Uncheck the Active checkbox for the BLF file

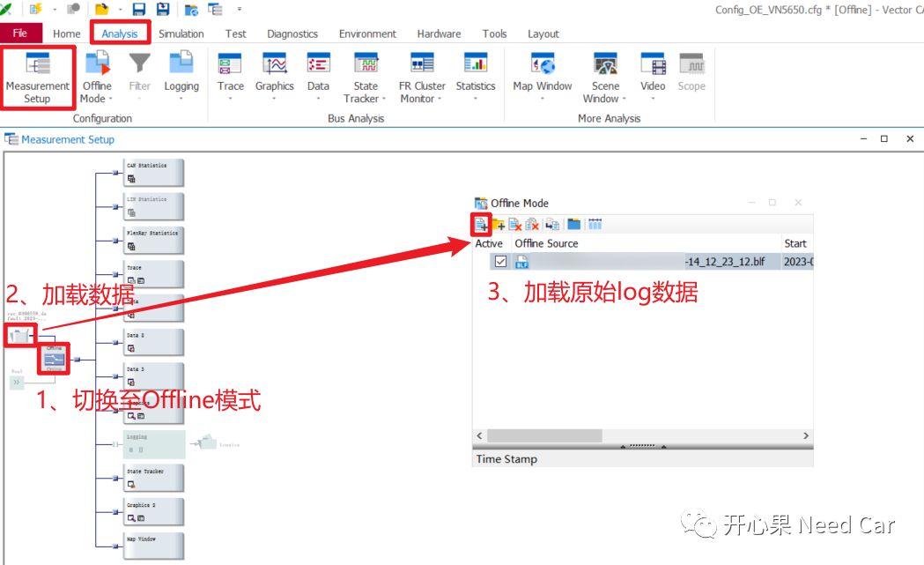[x=500, y=261]
